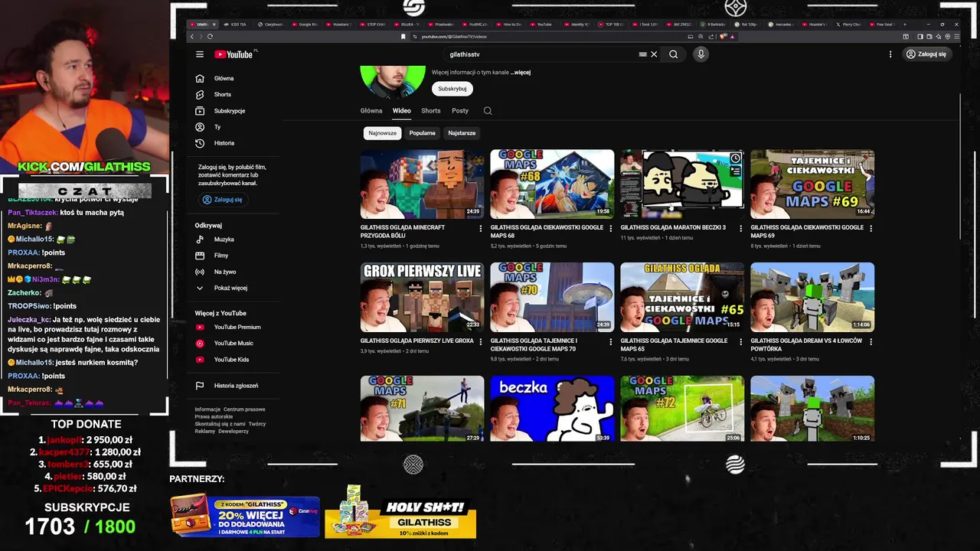Switch to the Główna channel tab
Viewport: 980px width, 551px height.
[x=371, y=110]
